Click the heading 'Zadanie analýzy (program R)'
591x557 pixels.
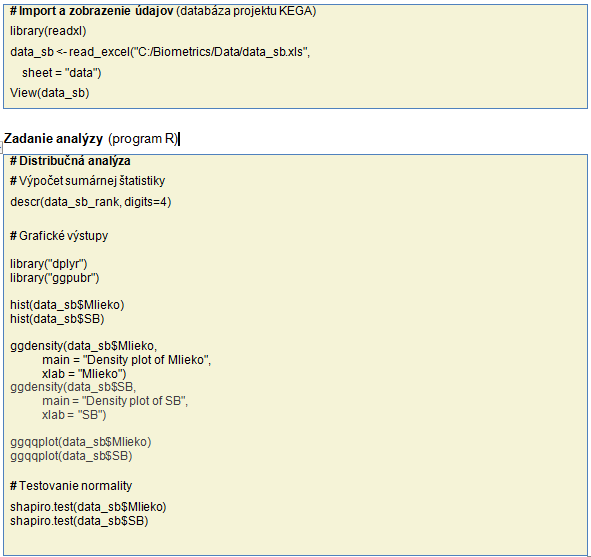click(90, 139)
